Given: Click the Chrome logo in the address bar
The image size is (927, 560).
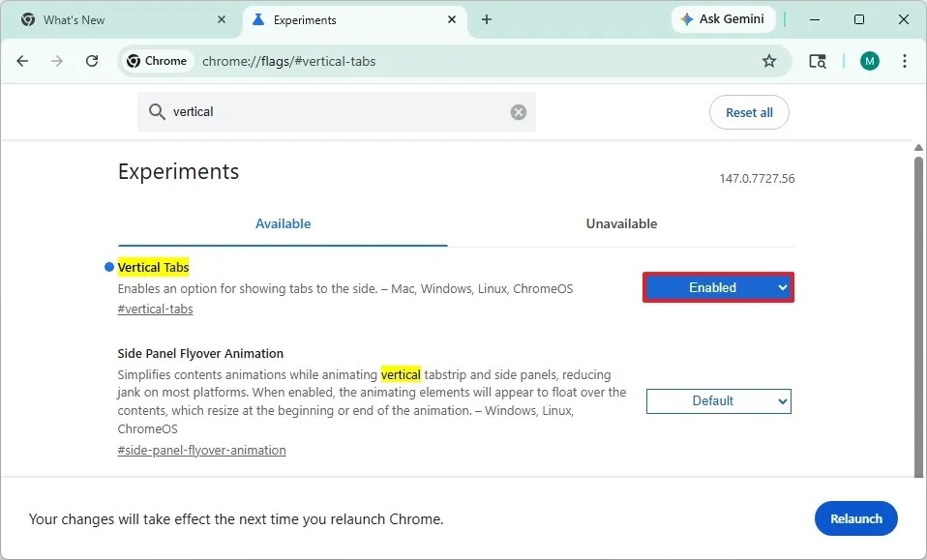Looking at the screenshot, I should (135, 60).
